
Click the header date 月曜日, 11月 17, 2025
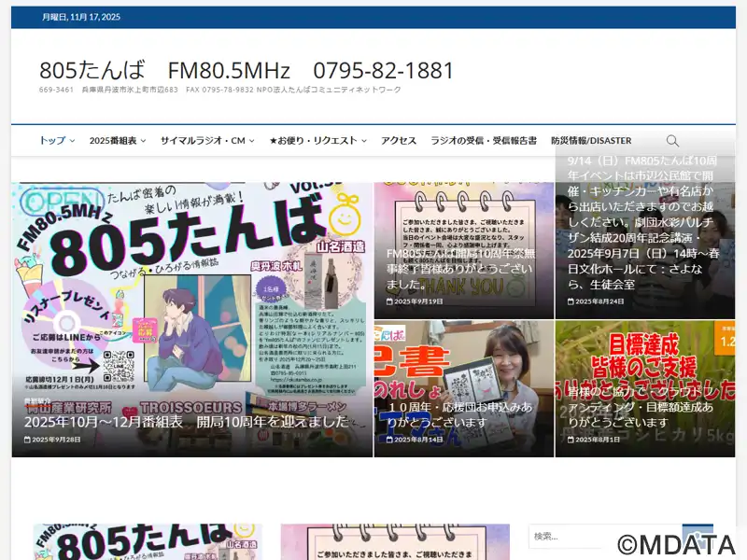(x=81, y=17)
